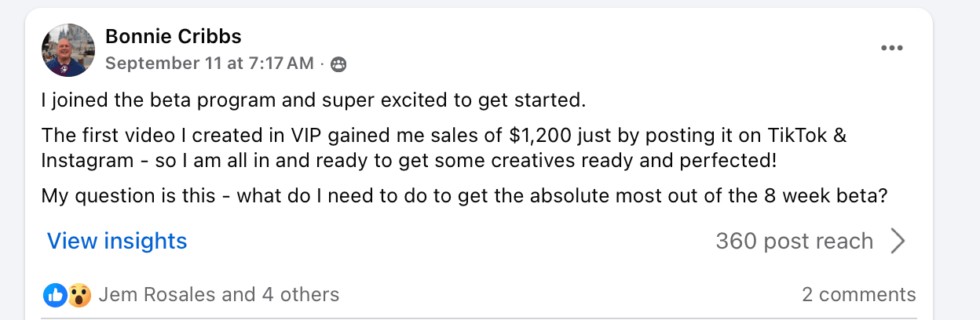
Task: Open the 2 comments link
Action: (858, 295)
